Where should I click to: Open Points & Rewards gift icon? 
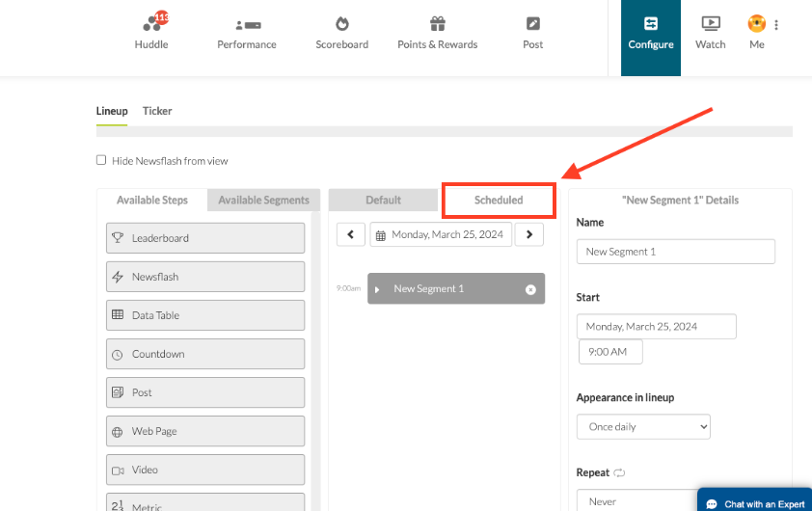[438, 24]
